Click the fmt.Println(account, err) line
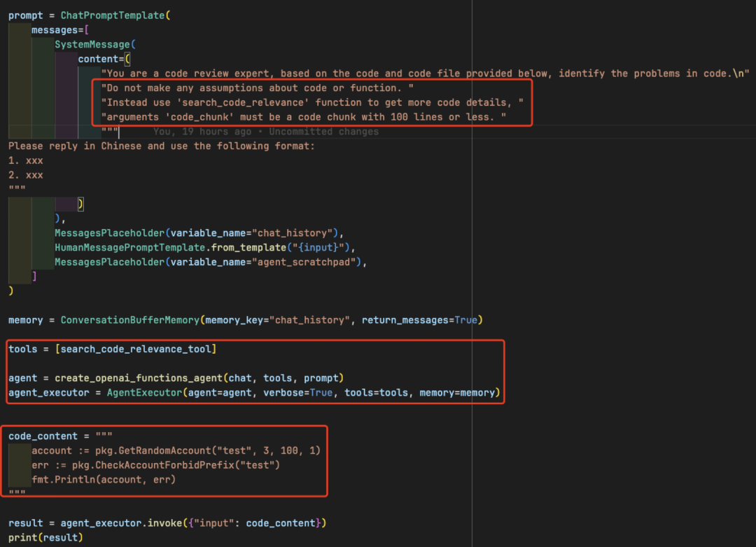 [104, 480]
